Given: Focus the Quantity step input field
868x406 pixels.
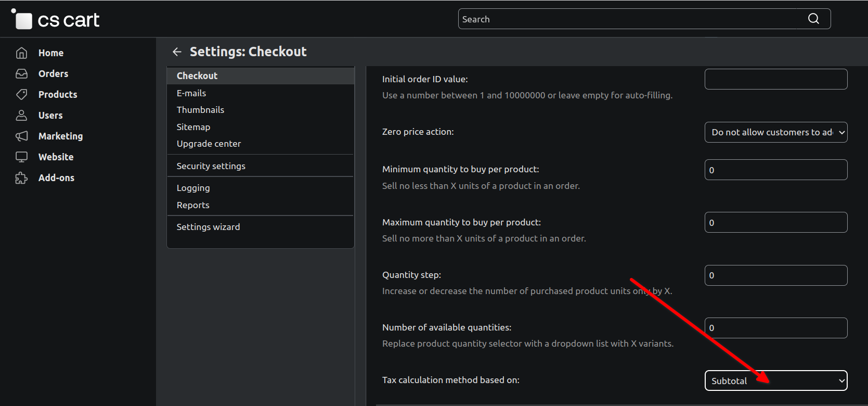Looking at the screenshot, I should [775, 275].
